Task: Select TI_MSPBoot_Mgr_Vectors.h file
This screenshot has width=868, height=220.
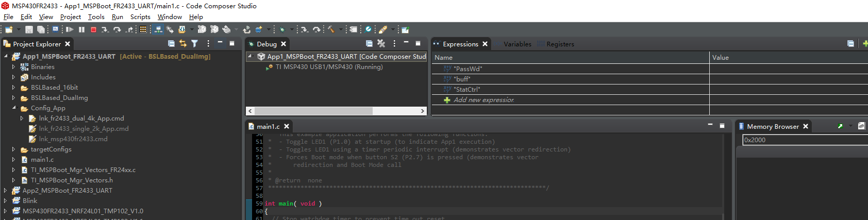Action: 72,180
